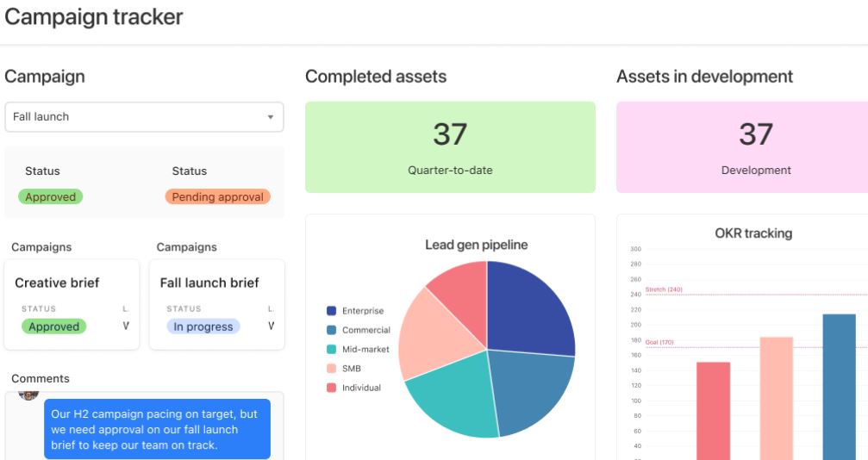This screenshot has width=868, height=460.
Task: Click the Mid-market legend label
Action: pyautogui.click(x=365, y=349)
